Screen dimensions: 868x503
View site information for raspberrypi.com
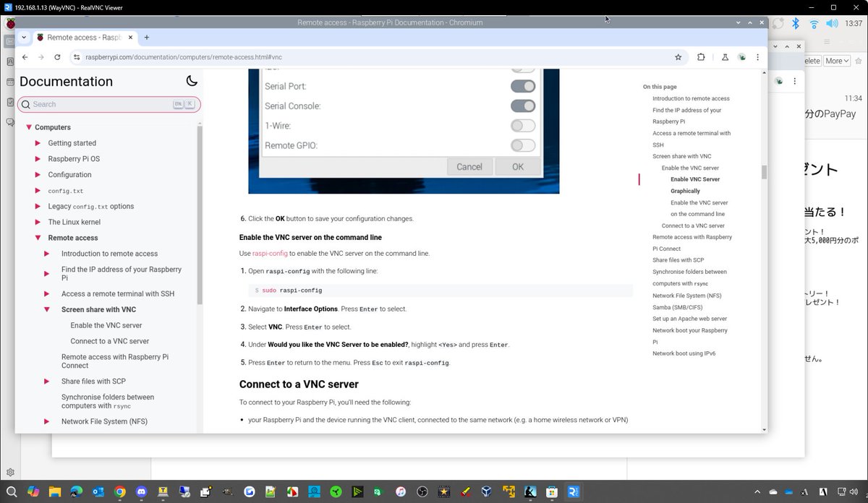[x=76, y=57]
